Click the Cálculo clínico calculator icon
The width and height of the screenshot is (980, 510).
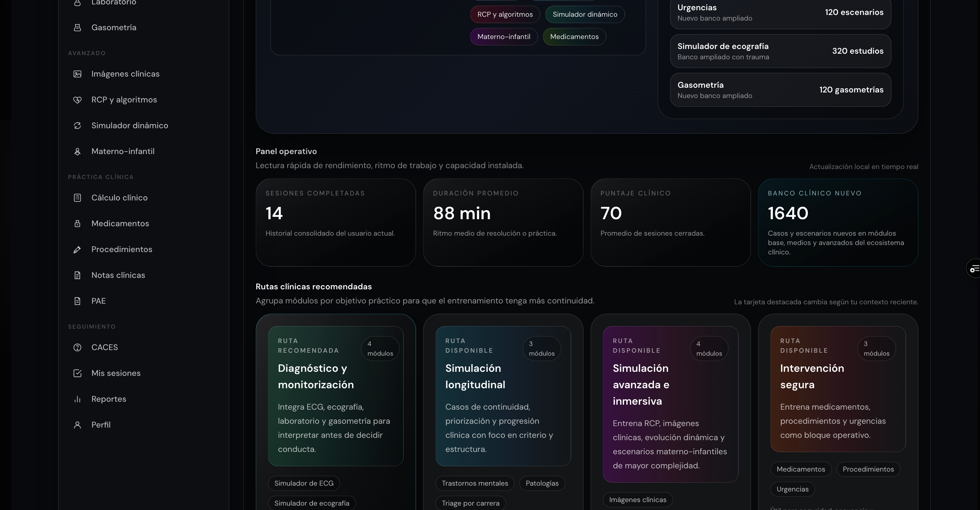click(x=77, y=198)
